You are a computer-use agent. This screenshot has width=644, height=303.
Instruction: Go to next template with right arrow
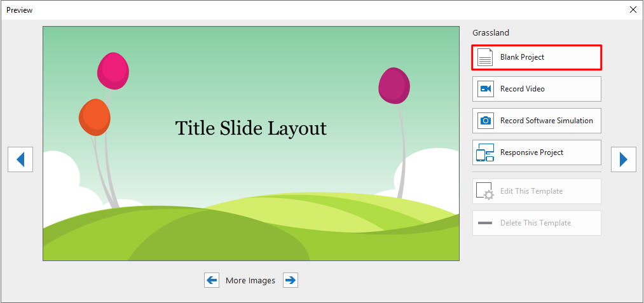624,159
